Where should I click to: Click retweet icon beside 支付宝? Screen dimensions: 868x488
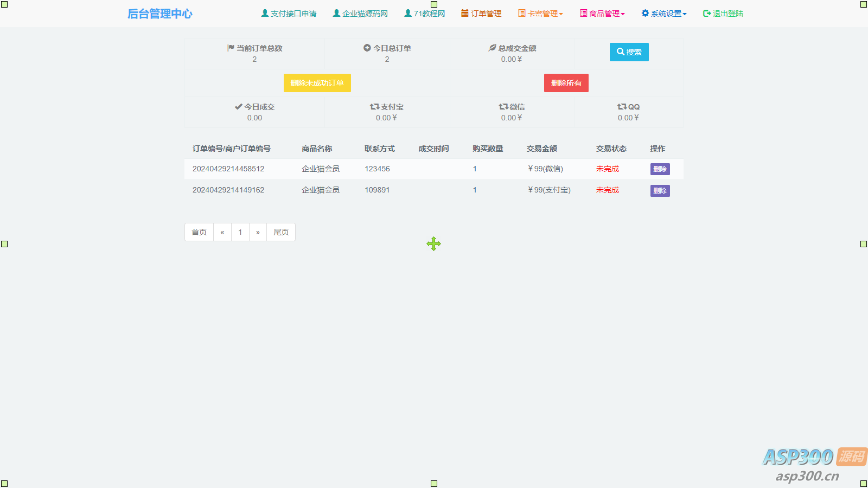375,106
